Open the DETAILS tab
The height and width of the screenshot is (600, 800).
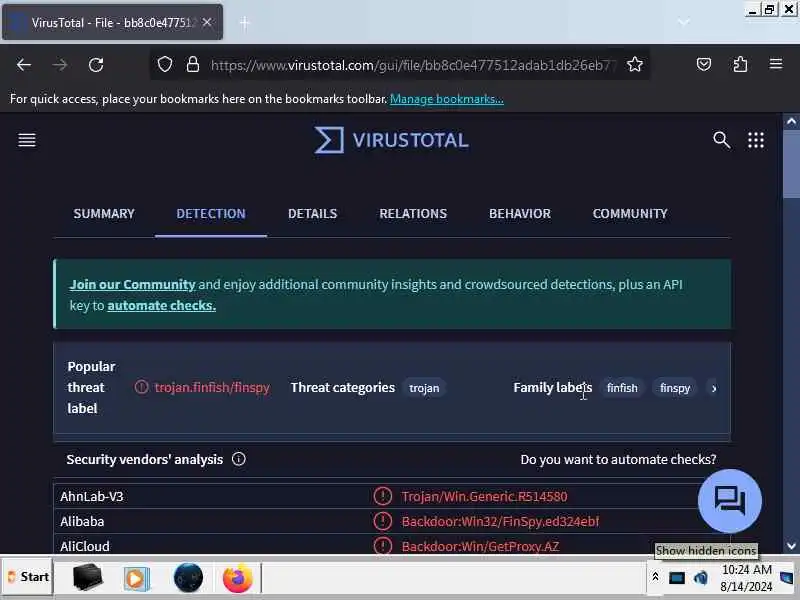point(312,214)
